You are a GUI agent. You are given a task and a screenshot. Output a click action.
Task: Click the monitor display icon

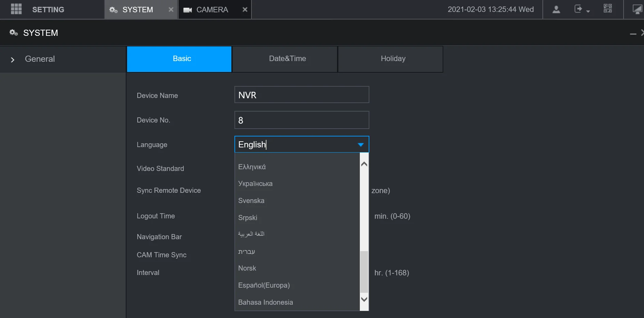click(637, 9)
